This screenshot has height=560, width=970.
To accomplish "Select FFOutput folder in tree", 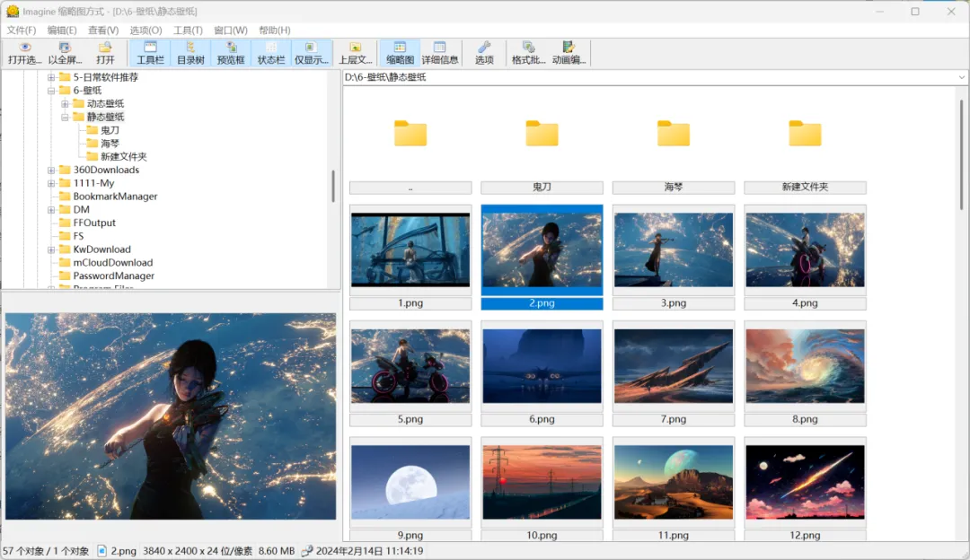I will point(94,223).
